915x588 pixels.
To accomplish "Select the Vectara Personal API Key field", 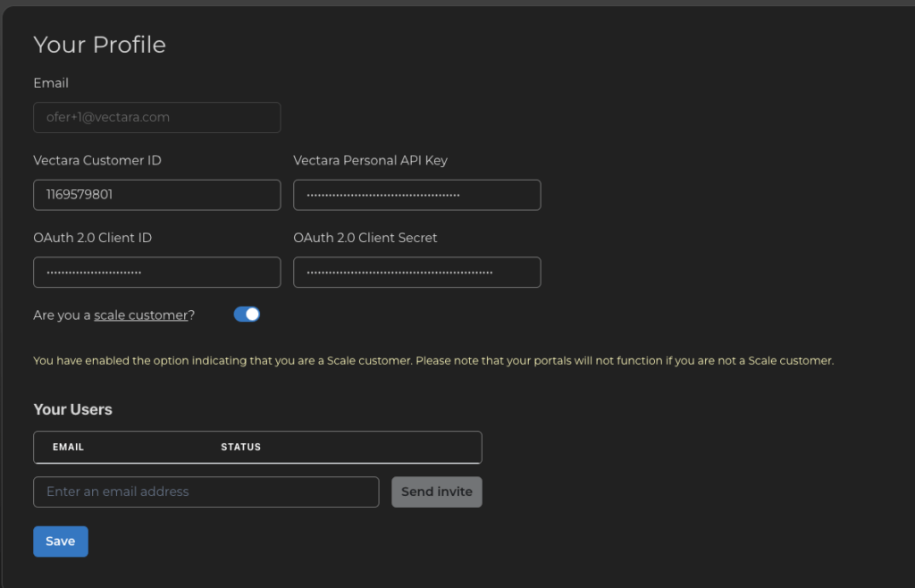I will tap(416, 195).
